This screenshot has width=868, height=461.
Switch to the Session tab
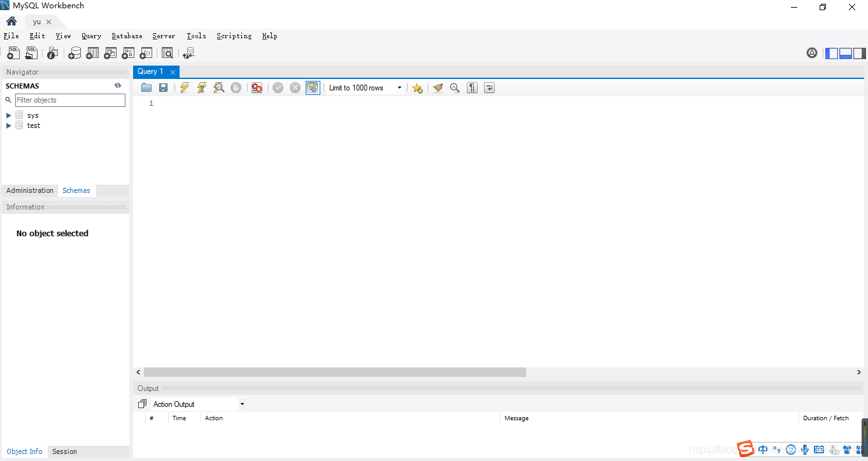tap(64, 451)
